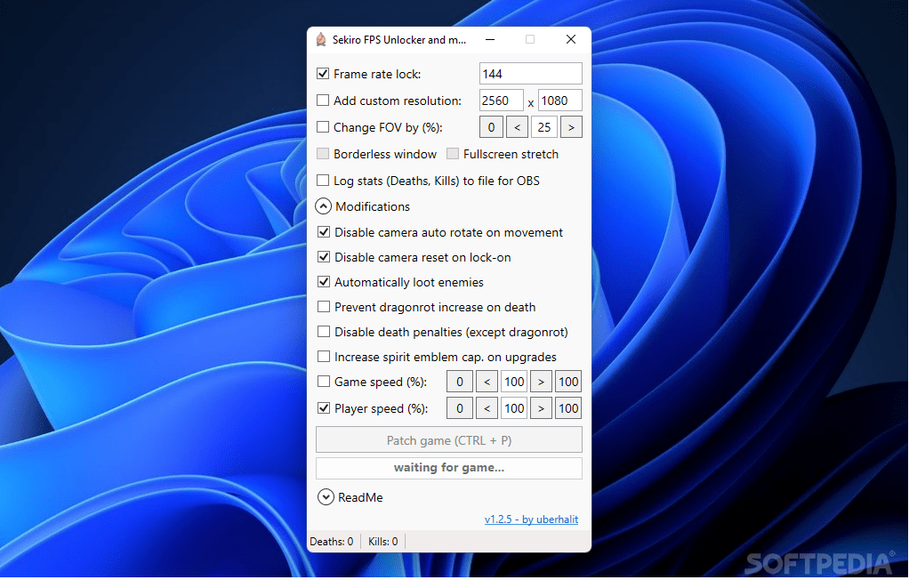Toggle the Frame rate lock checkbox
The height and width of the screenshot is (588, 909).
[x=323, y=74]
